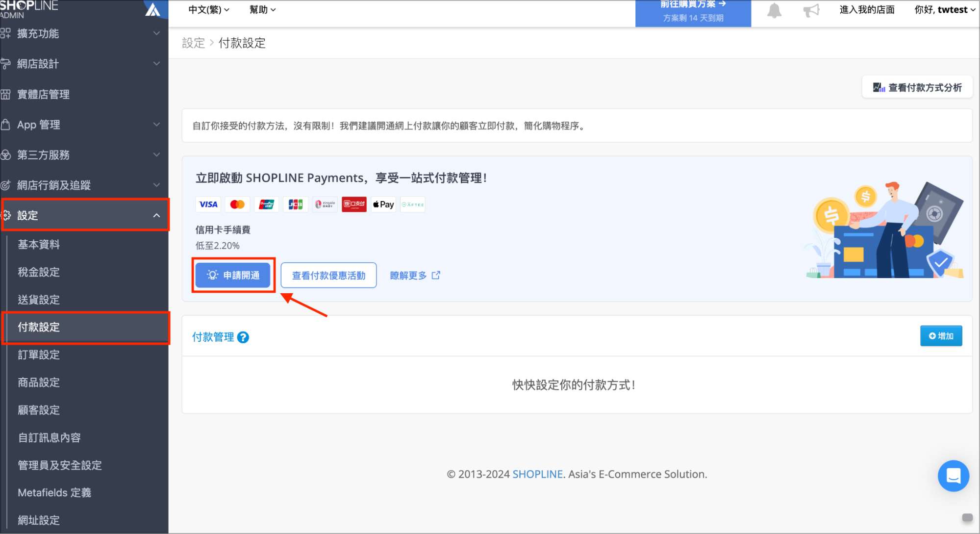The width and height of the screenshot is (980, 534).
Task: Expand the 擴充功能 menu chevron
Action: tap(156, 33)
